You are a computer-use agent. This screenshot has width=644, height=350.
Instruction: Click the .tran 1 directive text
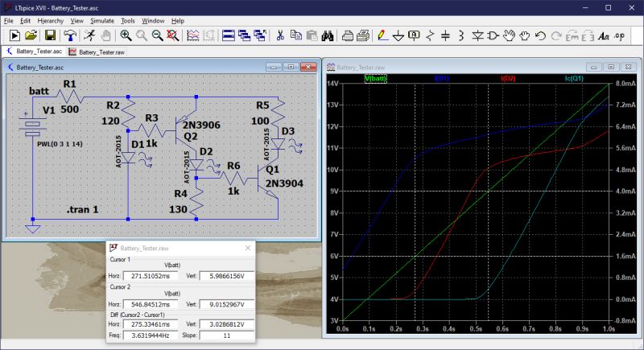click(83, 210)
